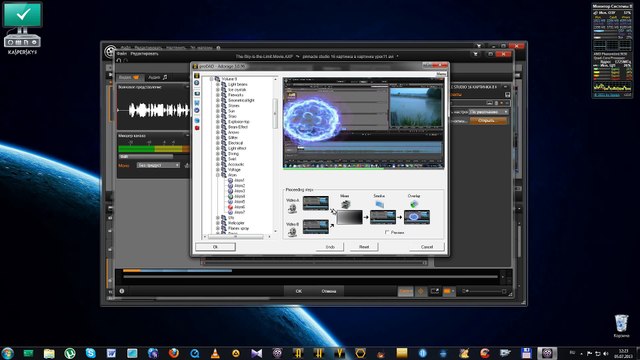Expand the Sun tree node

tap(218, 111)
